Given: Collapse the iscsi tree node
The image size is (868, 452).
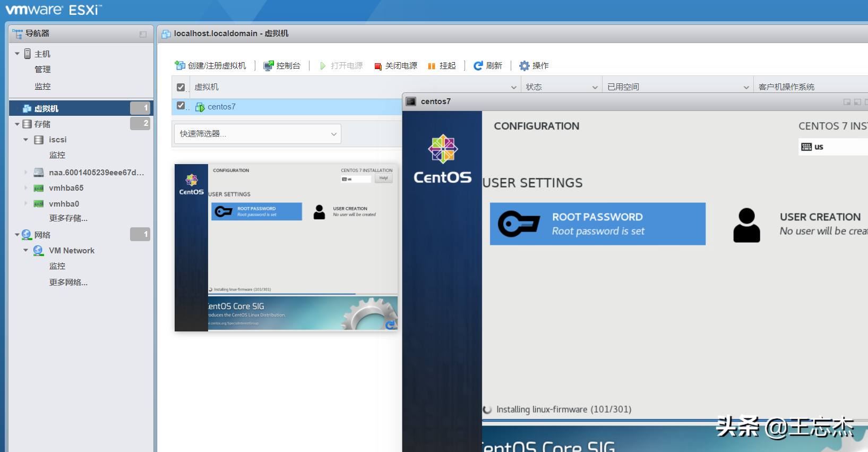Looking at the screenshot, I should coord(25,140).
